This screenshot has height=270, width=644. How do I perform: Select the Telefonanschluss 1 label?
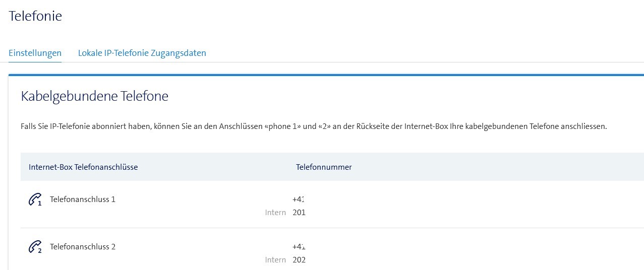(83, 199)
